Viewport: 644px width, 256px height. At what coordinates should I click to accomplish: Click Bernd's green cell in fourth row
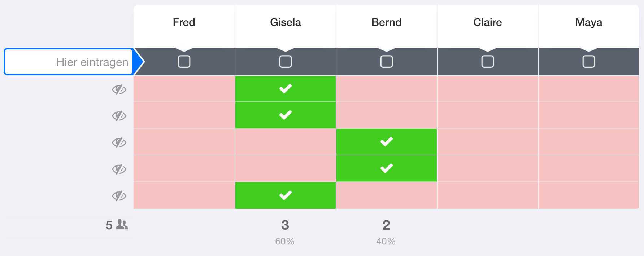pos(386,168)
